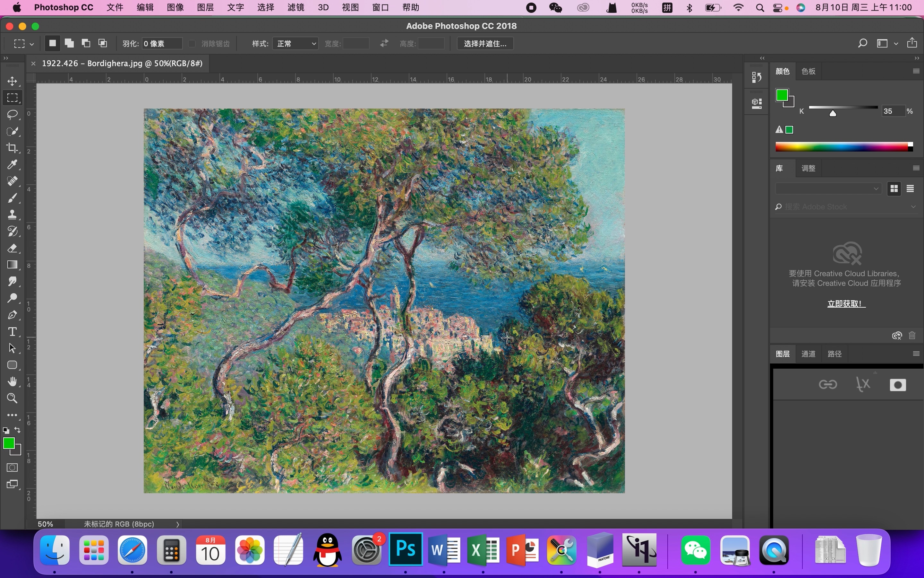Select the Horizontal Type tool
The width and height of the screenshot is (924, 578).
tap(12, 332)
